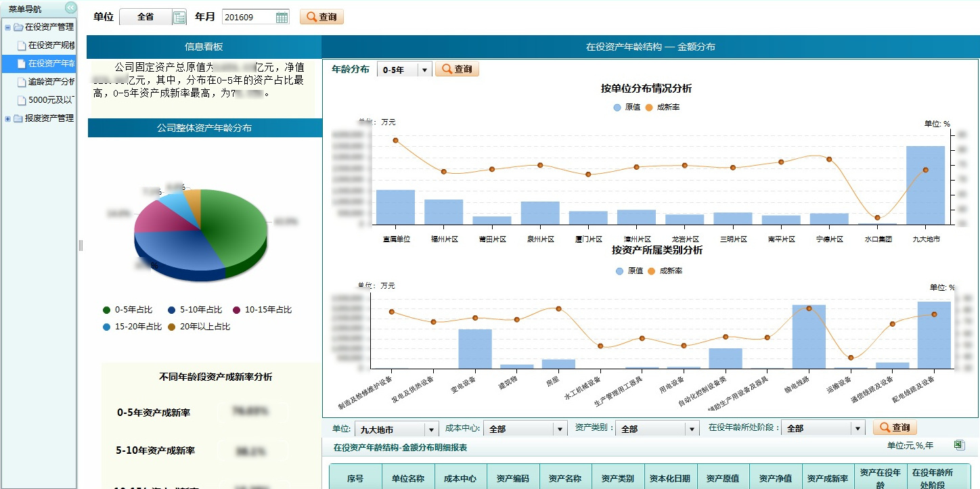Expand the 报废资产管理 tree node
The image size is (980, 489).
(7, 119)
